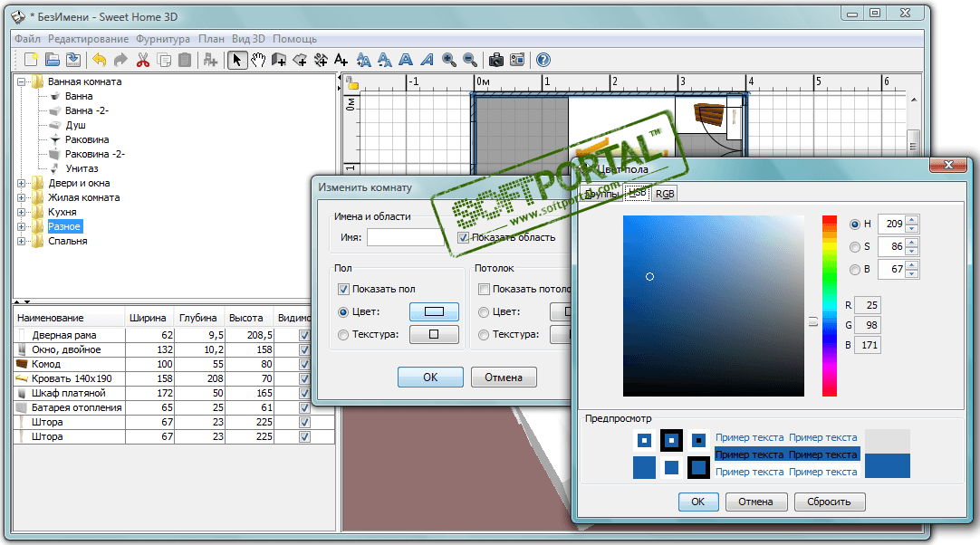Click the Create photo camera icon
This screenshot has width=980, height=545.
(x=496, y=60)
